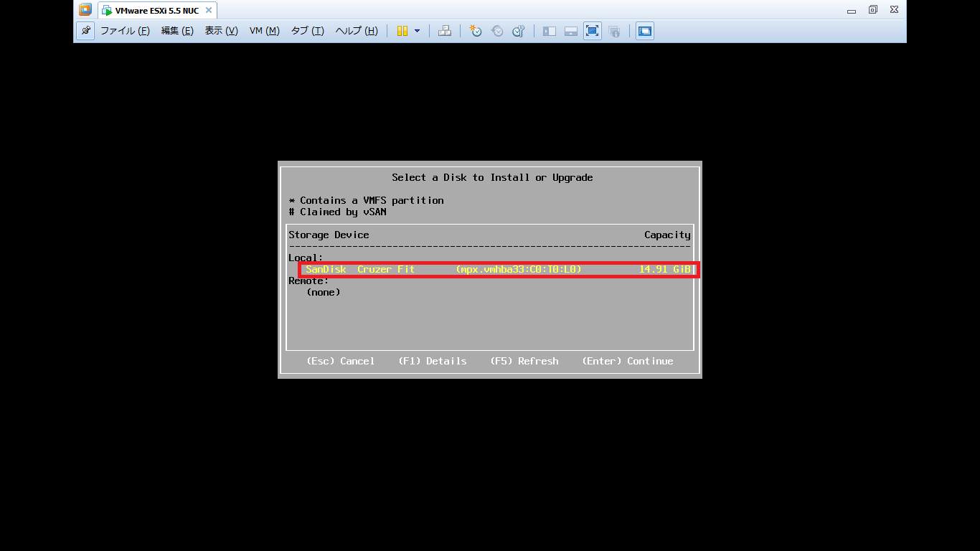Close the VMware ESXi 5.5 NUC tab
This screenshot has width=980, height=551.
[x=209, y=11]
